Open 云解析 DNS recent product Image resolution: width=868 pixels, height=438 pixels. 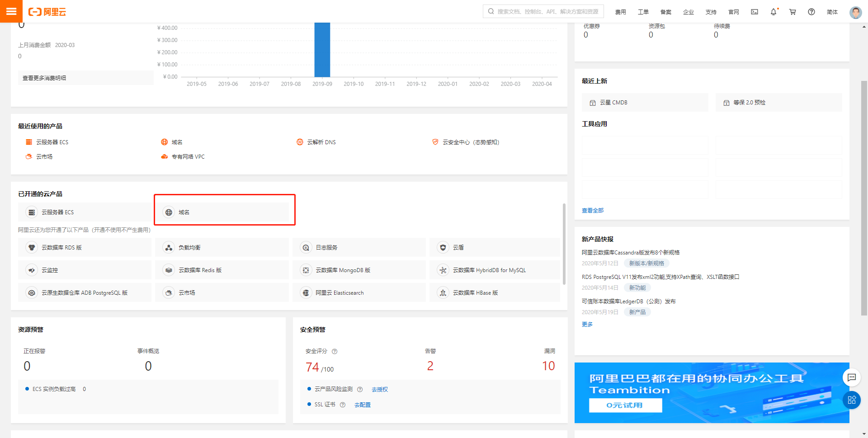(x=316, y=142)
